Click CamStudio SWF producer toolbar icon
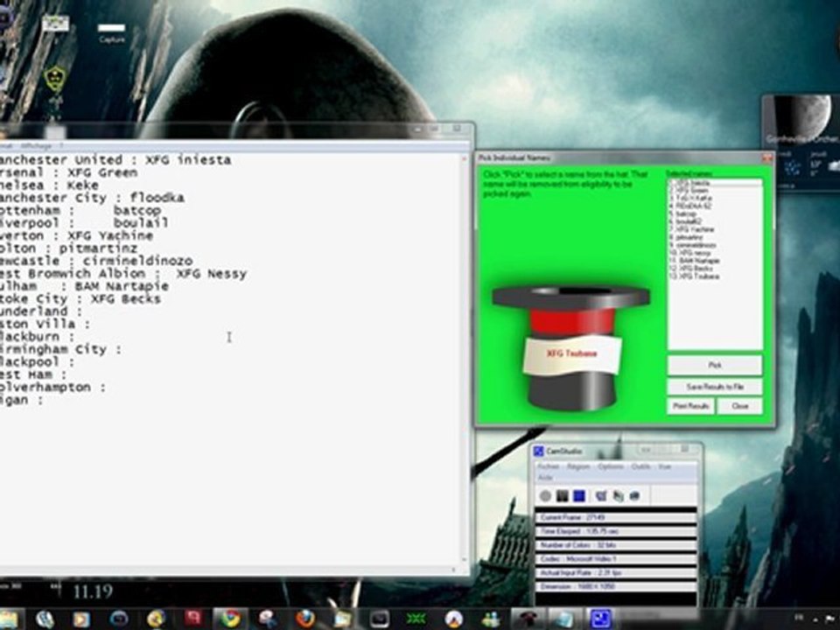 [635, 496]
